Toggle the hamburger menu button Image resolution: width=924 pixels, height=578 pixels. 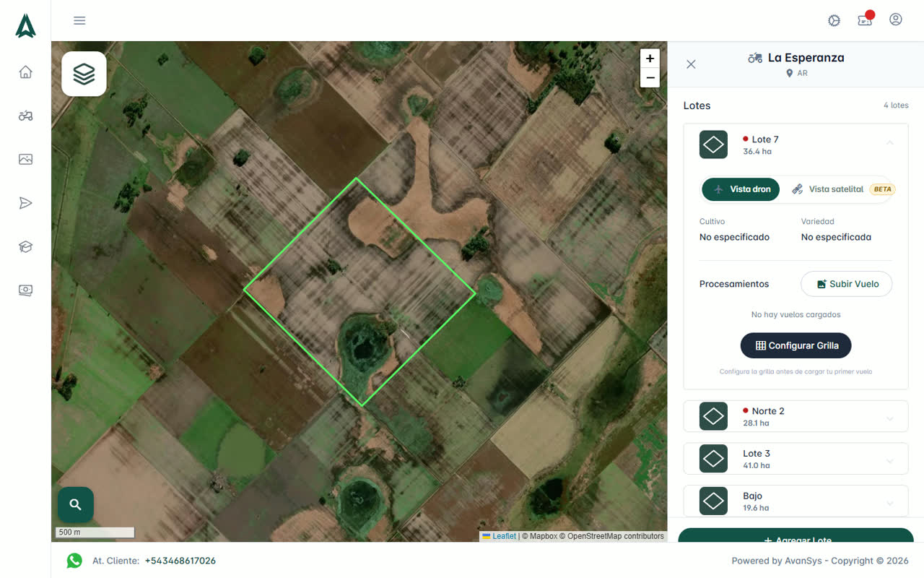pos(79,20)
